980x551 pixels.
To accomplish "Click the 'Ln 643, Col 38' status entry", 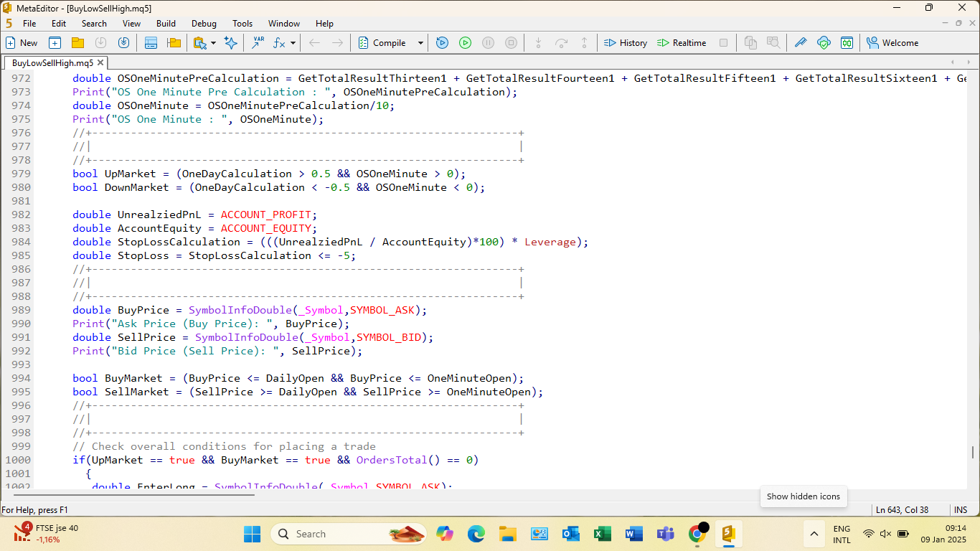I will [903, 509].
